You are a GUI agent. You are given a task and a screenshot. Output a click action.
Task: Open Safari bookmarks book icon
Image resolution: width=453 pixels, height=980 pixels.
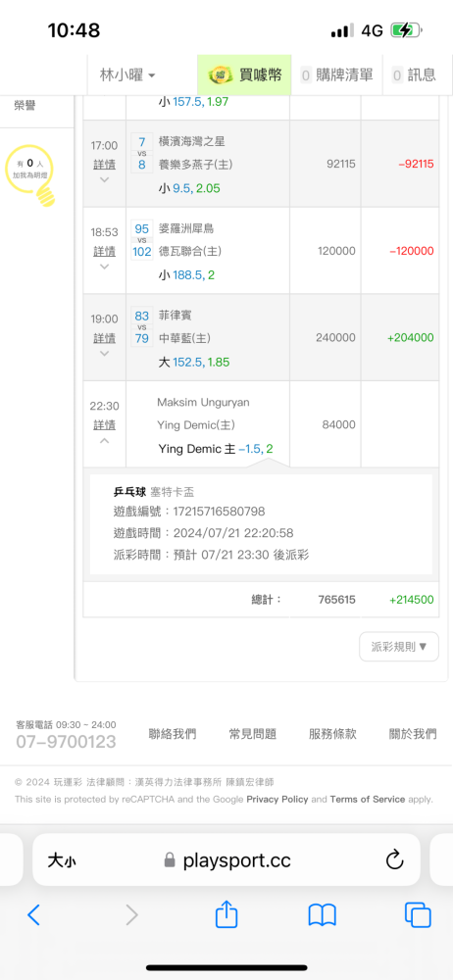pyautogui.click(x=323, y=915)
